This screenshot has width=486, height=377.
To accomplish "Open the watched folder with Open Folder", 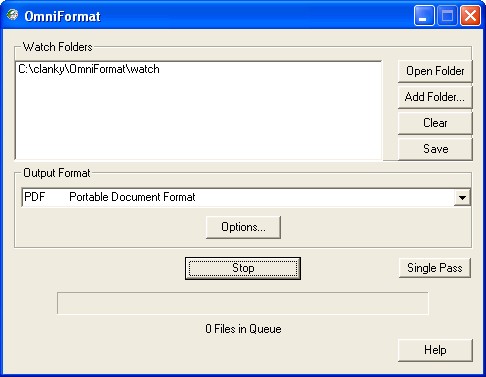I will [x=435, y=71].
